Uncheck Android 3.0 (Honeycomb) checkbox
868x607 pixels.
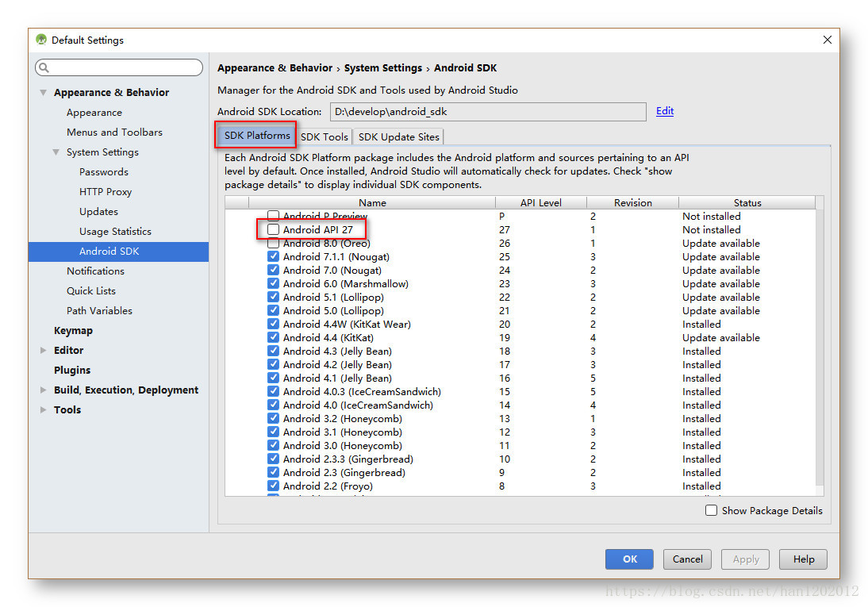point(273,445)
